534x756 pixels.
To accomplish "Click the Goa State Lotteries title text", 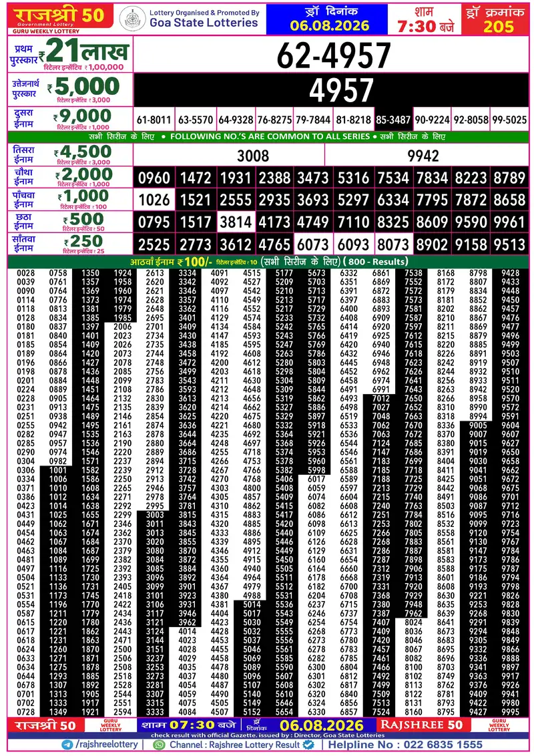I will (x=204, y=23).
